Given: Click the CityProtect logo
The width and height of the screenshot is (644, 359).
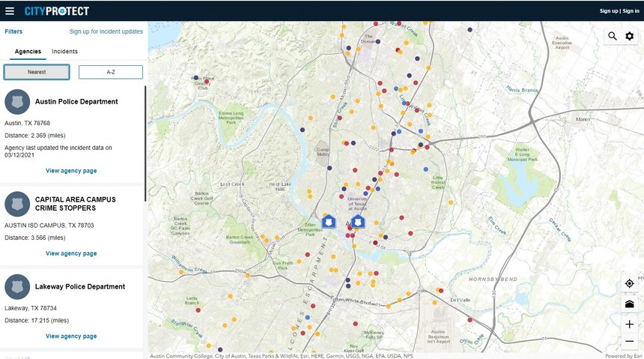Looking at the screenshot, I should click(x=57, y=11).
